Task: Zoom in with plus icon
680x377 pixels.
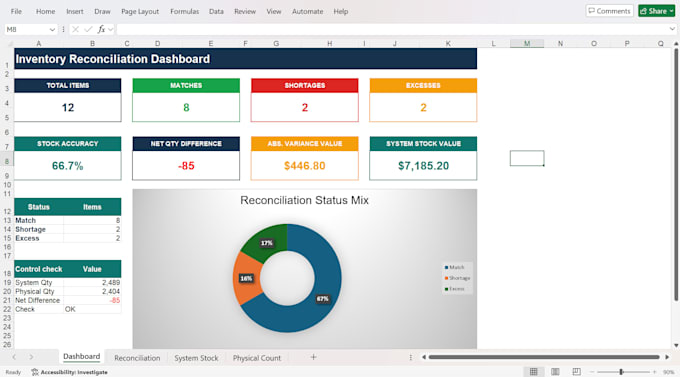Action: (x=654, y=372)
